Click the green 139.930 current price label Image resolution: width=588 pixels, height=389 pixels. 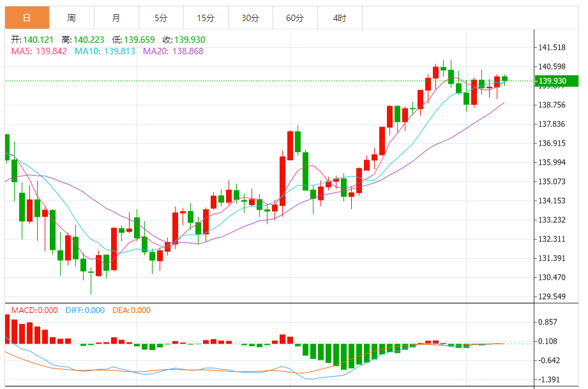556,81
